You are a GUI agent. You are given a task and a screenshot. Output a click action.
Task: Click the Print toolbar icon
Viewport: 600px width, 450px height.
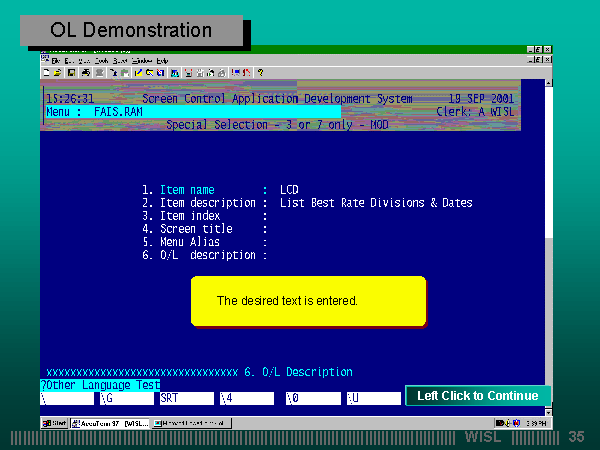pos(85,72)
